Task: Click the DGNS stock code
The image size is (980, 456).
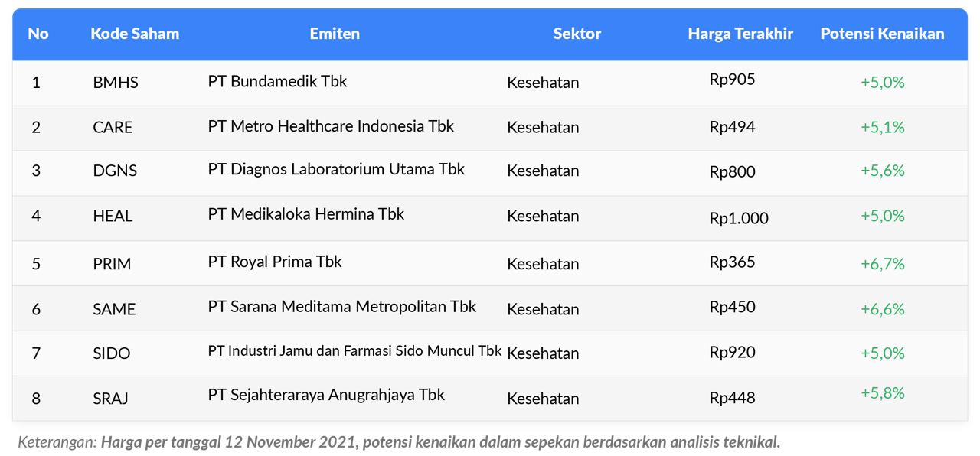Action: tap(115, 171)
